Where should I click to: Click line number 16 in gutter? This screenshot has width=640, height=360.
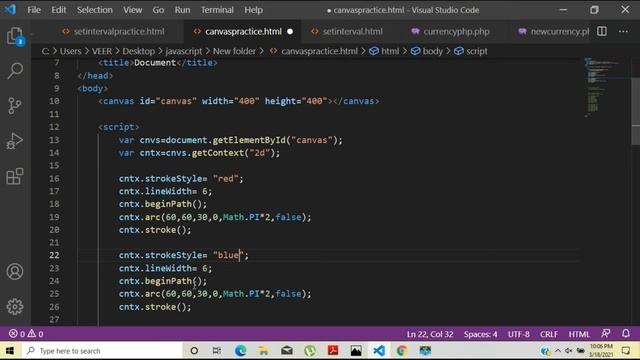click(x=54, y=178)
